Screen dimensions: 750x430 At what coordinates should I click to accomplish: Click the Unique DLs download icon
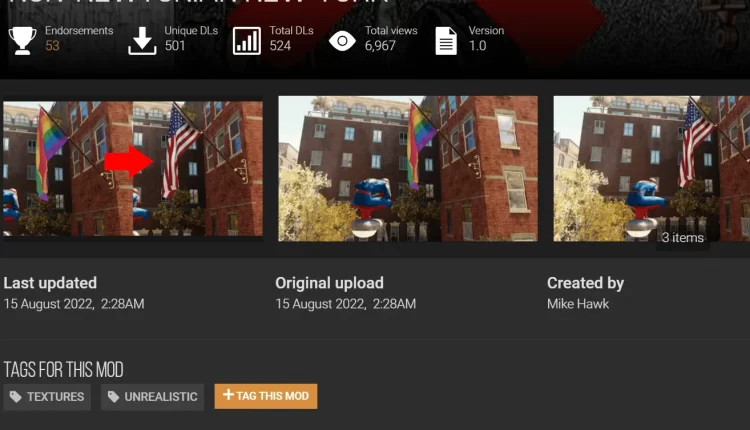(x=143, y=40)
